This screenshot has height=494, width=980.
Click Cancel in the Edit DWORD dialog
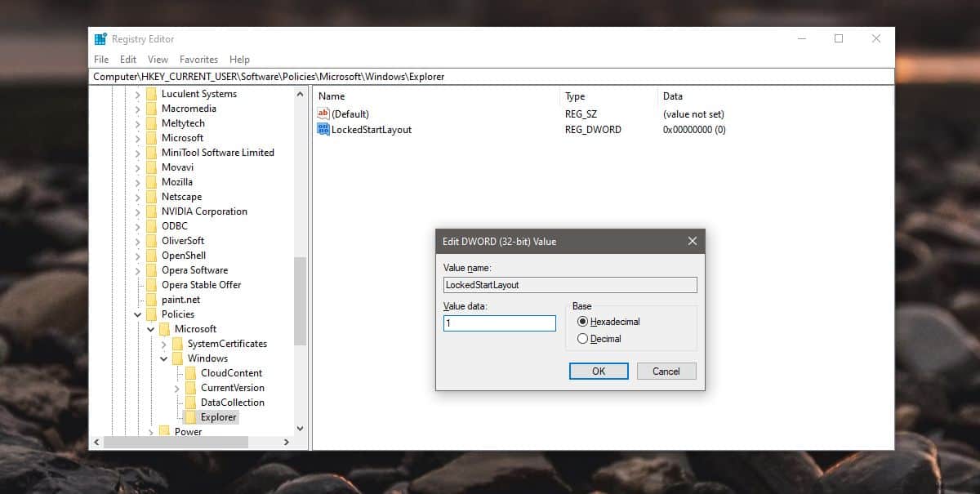[x=666, y=372]
